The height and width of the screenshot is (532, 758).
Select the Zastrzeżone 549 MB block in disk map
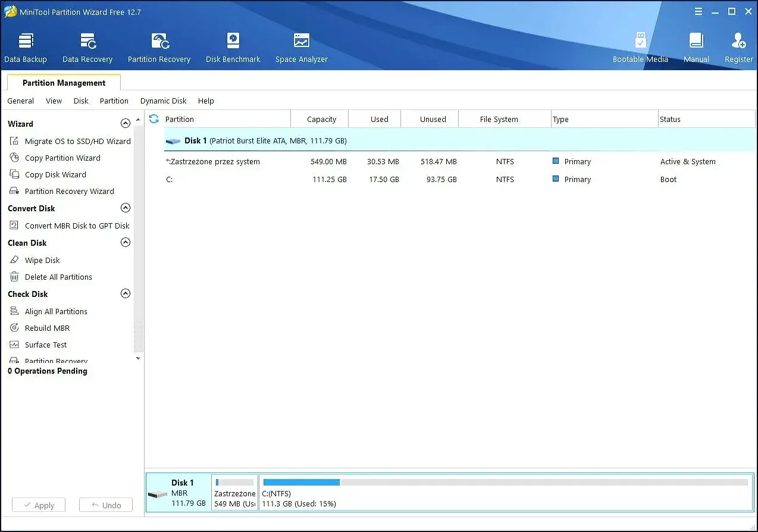coord(235,492)
